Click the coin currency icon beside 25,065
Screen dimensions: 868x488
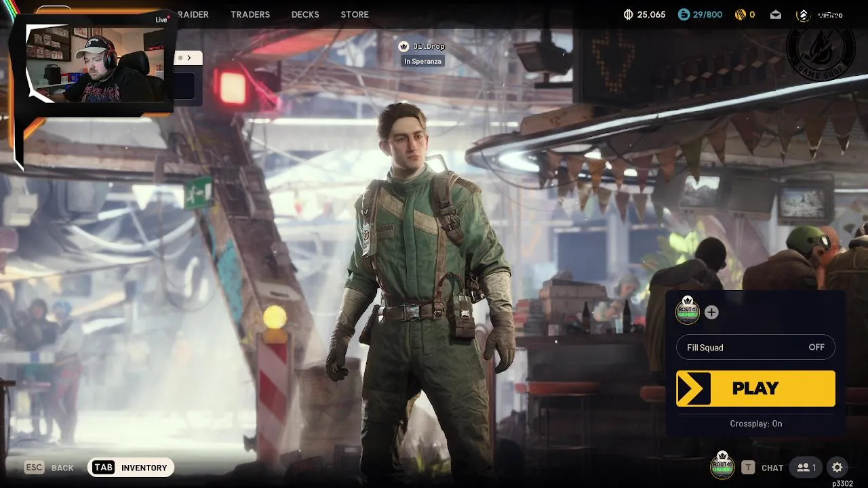click(628, 14)
